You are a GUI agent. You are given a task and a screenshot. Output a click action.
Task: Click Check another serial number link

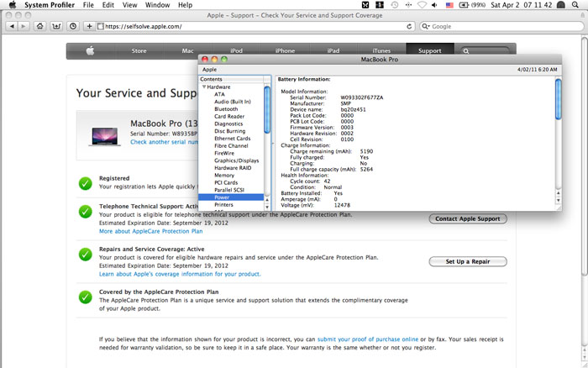point(164,142)
